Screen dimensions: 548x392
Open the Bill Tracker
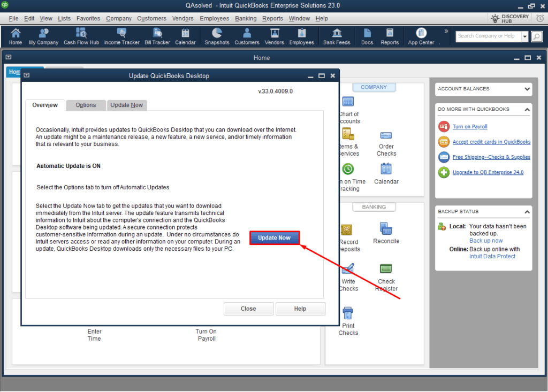[x=157, y=36]
